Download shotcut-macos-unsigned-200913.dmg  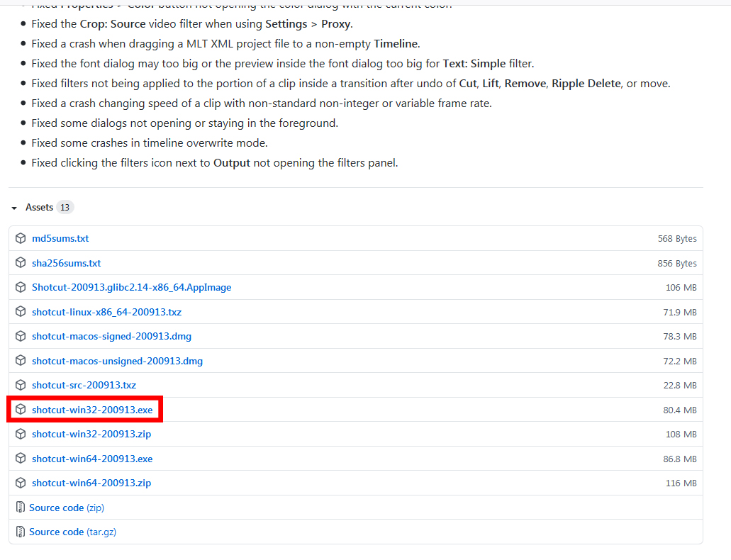tap(117, 361)
